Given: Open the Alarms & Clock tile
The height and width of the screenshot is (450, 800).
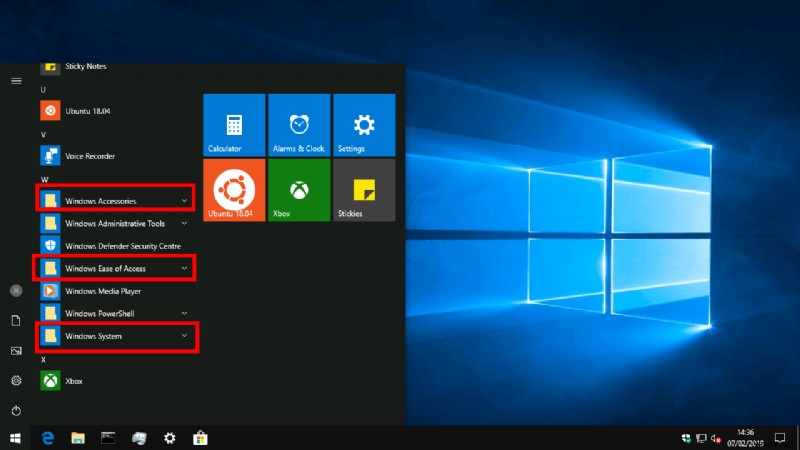Looking at the screenshot, I should (299, 125).
